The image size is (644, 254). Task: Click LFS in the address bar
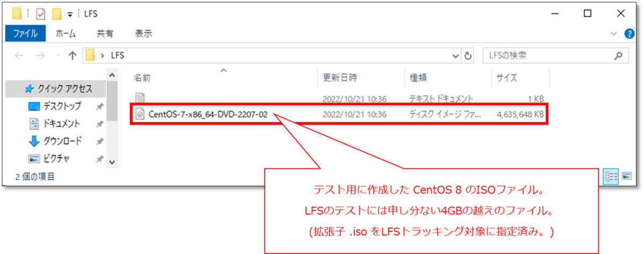click(x=117, y=55)
